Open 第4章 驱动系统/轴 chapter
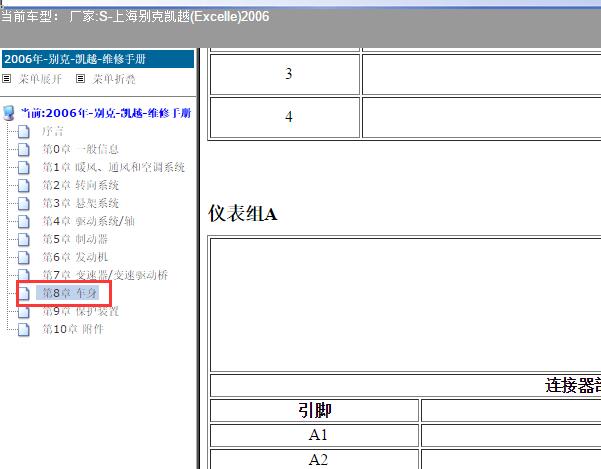 click(x=88, y=221)
